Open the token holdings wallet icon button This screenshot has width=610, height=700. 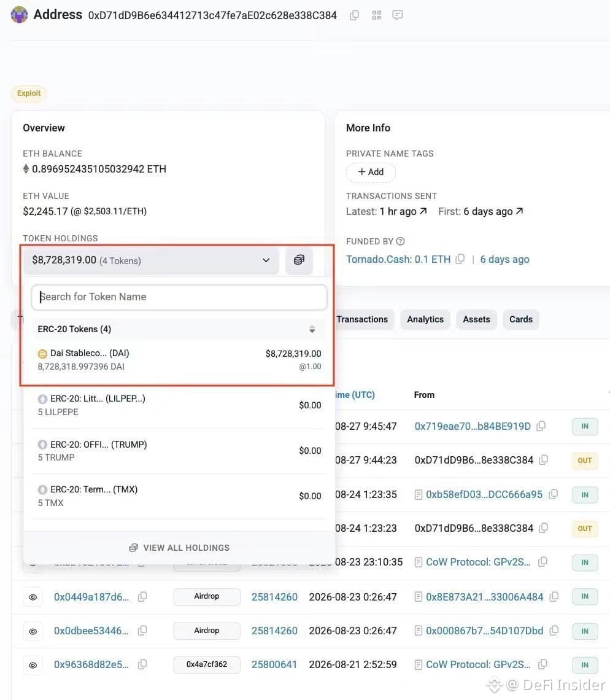coord(299,260)
